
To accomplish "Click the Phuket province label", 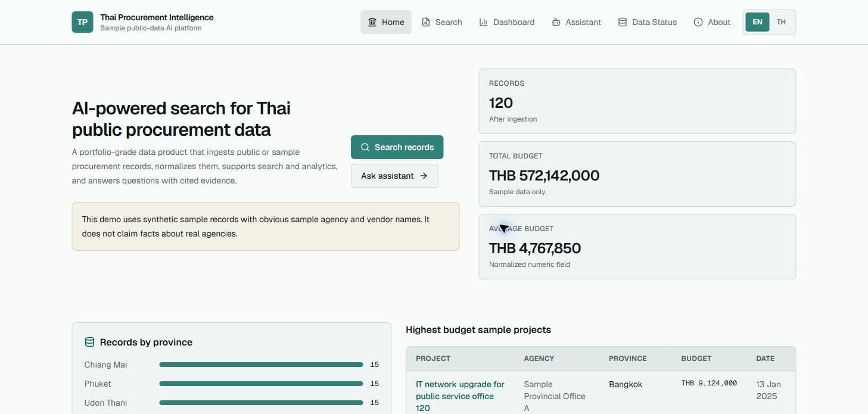I will pyautogui.click(x=98, y=384).
